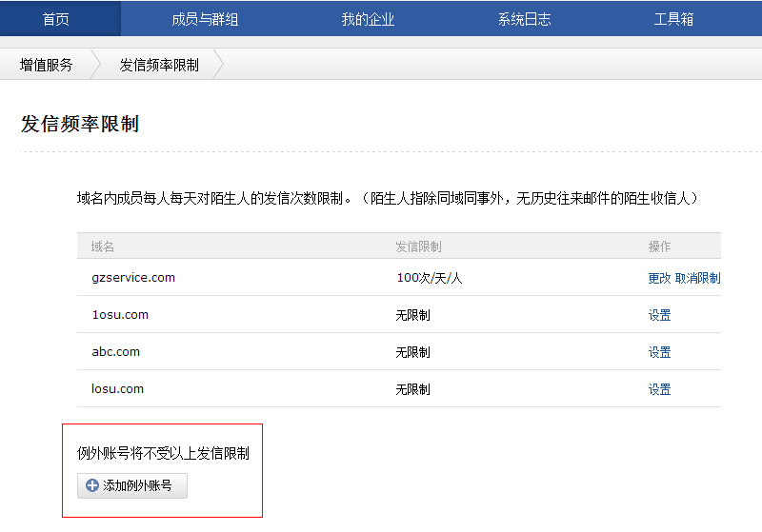762x532 pixels.
Task: Open the 成员与群组 tab
Action: pos(205,19)
